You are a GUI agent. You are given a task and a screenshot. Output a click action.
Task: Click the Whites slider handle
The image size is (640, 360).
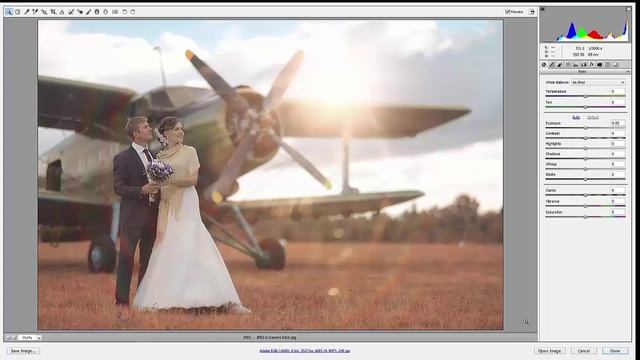(585, 169)
